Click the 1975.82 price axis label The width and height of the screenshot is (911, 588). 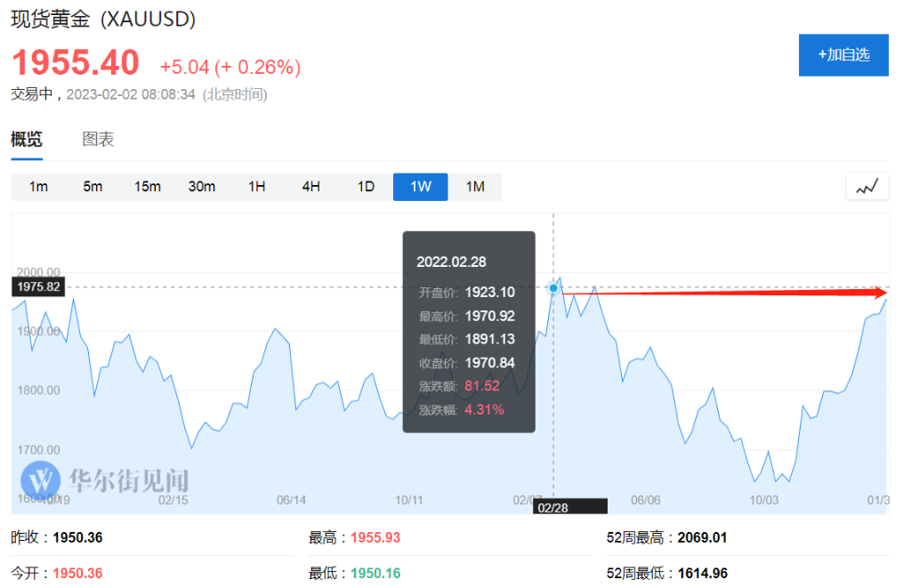point(38,287)
